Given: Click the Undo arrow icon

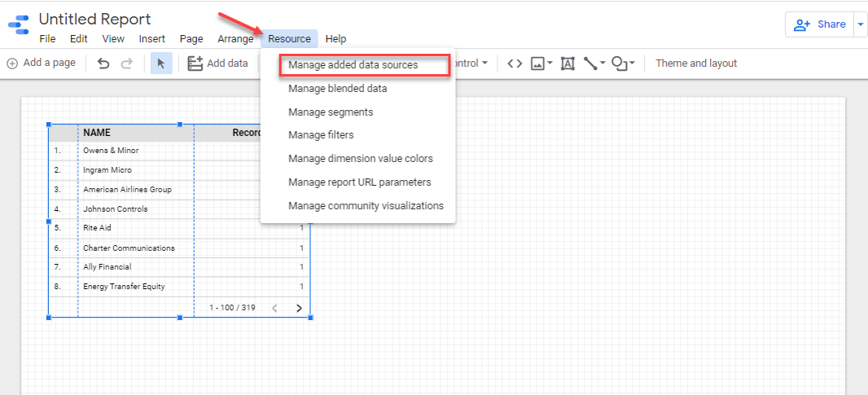Looking at the screenshot, I should [103, 64].
